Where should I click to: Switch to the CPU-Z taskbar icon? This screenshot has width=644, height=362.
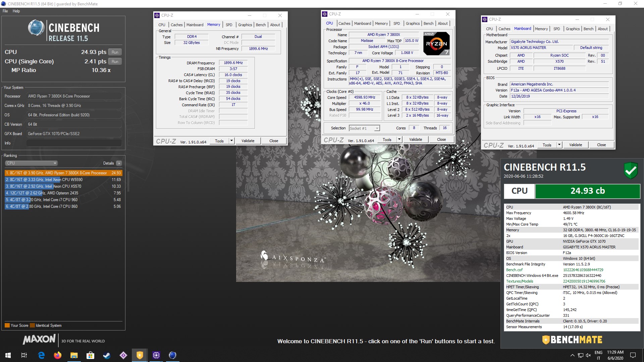(x=156, y=355)
